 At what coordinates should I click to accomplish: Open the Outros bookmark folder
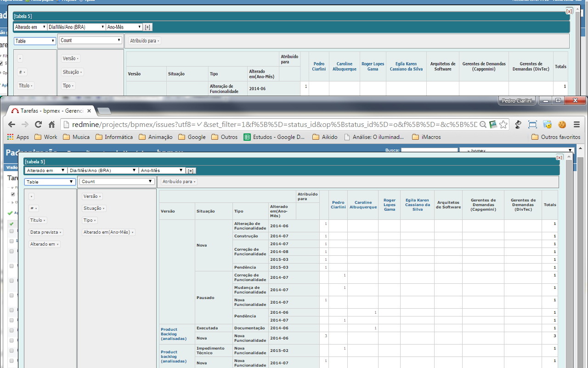coord(225,137)
